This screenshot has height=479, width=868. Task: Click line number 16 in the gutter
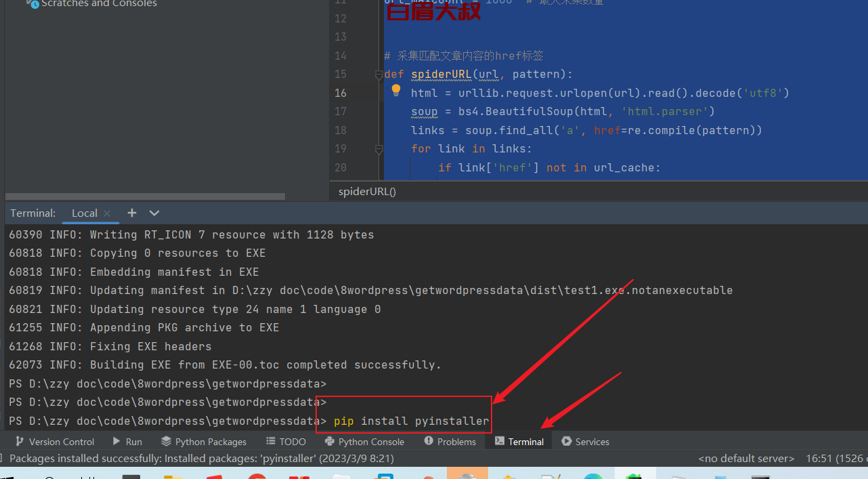click(x=340, y=93)
